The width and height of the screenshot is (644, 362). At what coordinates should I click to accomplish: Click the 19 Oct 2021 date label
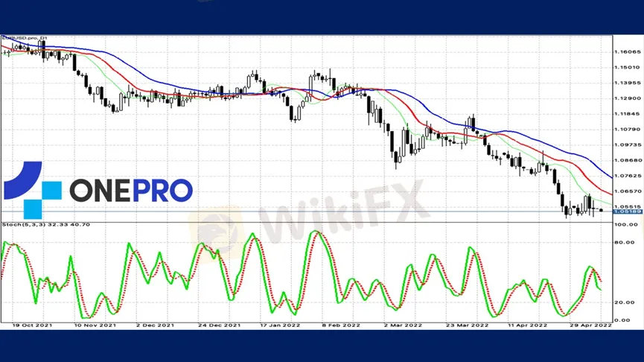[x=31, y=326]
